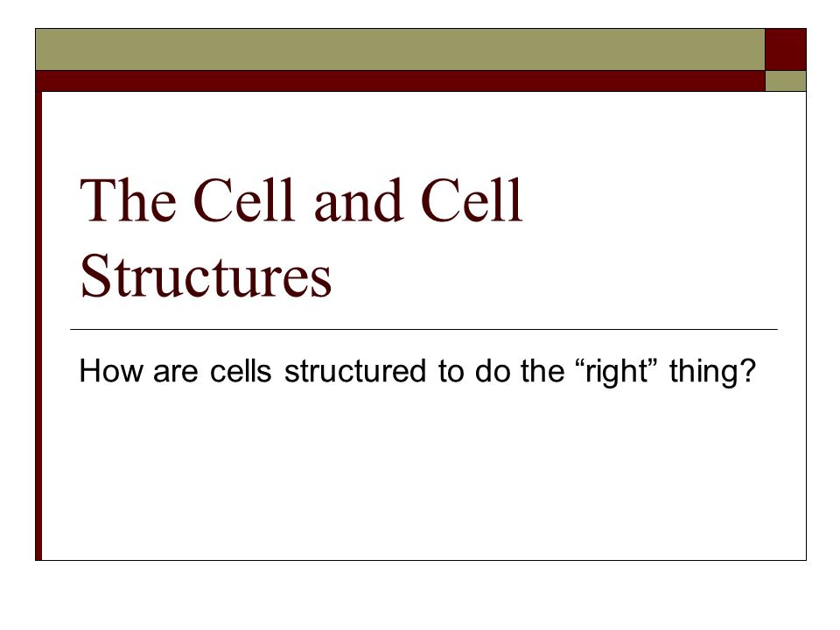Click the word 'How' in the subtitle
Screen dimensions: 840x630
point(111,369)
